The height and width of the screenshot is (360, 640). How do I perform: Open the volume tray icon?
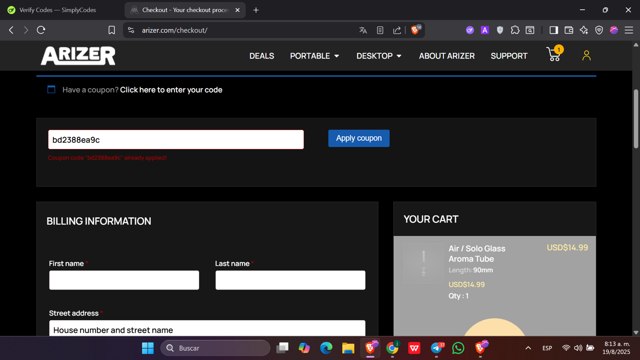[578, 348]
